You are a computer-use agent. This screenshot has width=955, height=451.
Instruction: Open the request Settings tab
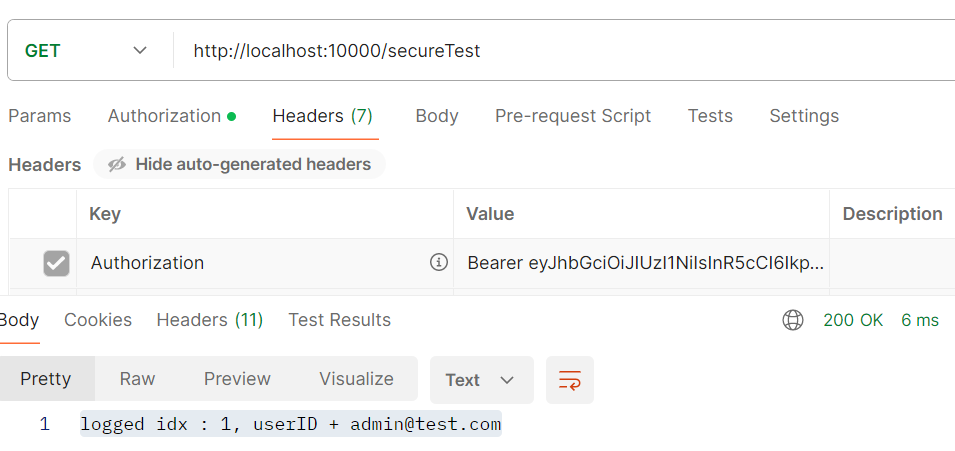804,116
